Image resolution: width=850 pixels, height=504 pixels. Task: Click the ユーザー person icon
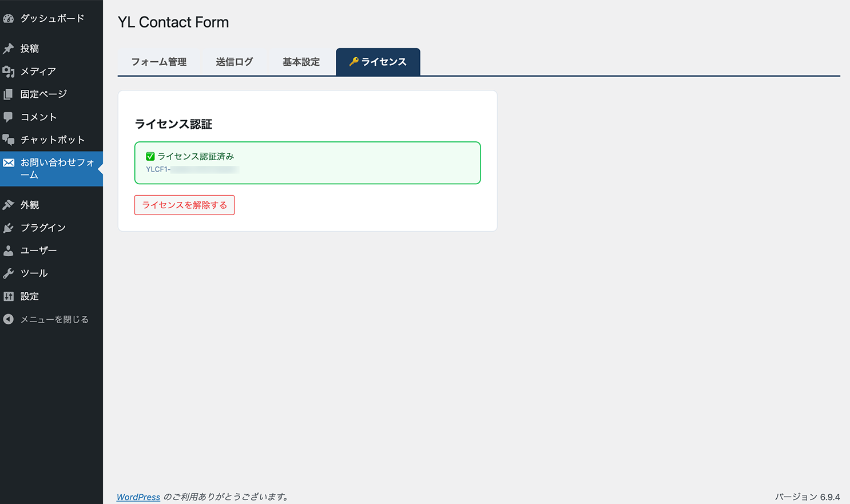9,251
